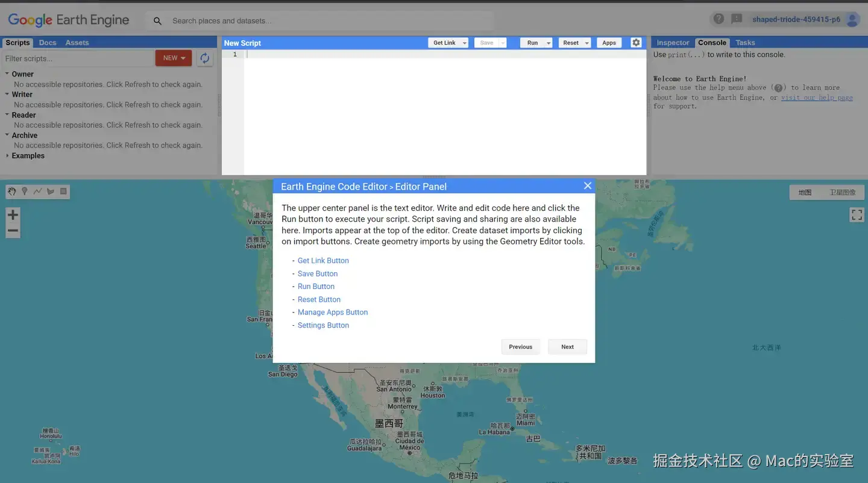Viewport: 868px width, 483px height.
Task: Click the search magnifier icon
Action: click(x=157, y=21)
